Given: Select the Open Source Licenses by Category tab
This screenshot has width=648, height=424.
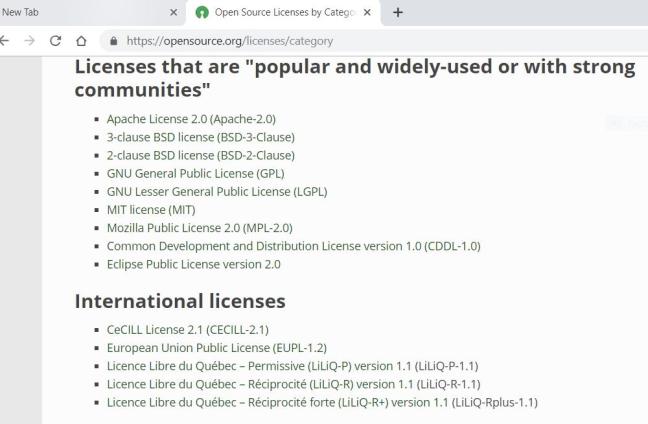Looking at the screenshot, I should click(x=285, y=12).
